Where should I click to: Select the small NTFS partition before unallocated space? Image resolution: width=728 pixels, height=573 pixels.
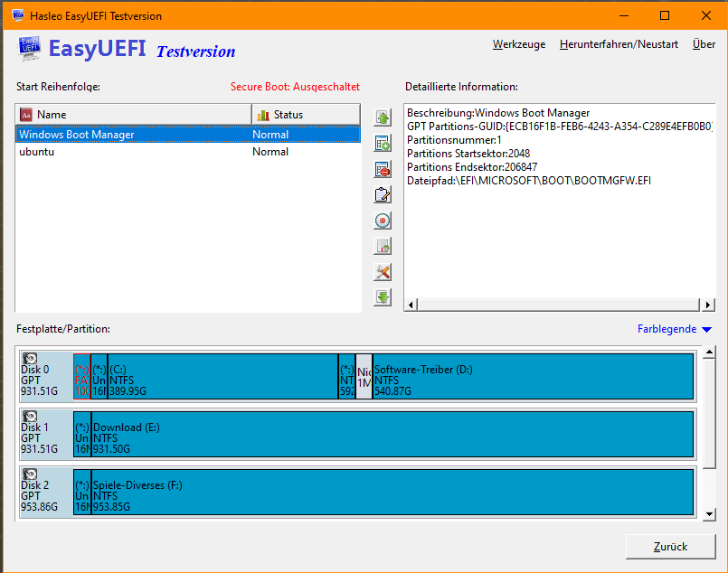point(347,376)
